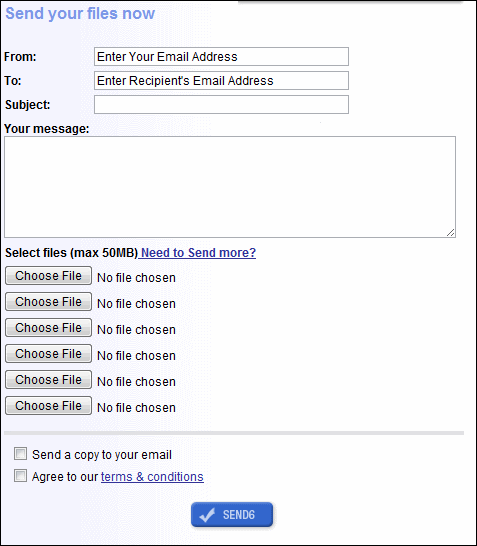Image resolution: width=477 pixels, height=546 pixels.
Task: Click the message box resize grip
Action: [451, 233]
